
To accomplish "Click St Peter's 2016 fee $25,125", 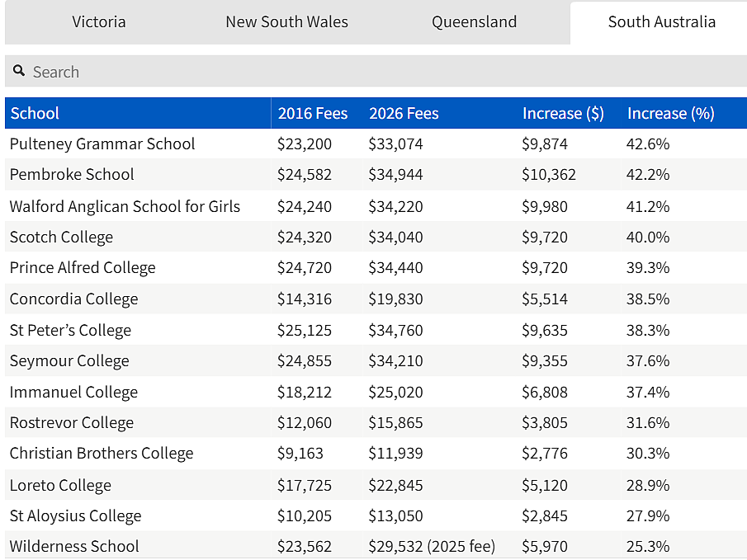I will pyautogui.click(x=305, y=331).
